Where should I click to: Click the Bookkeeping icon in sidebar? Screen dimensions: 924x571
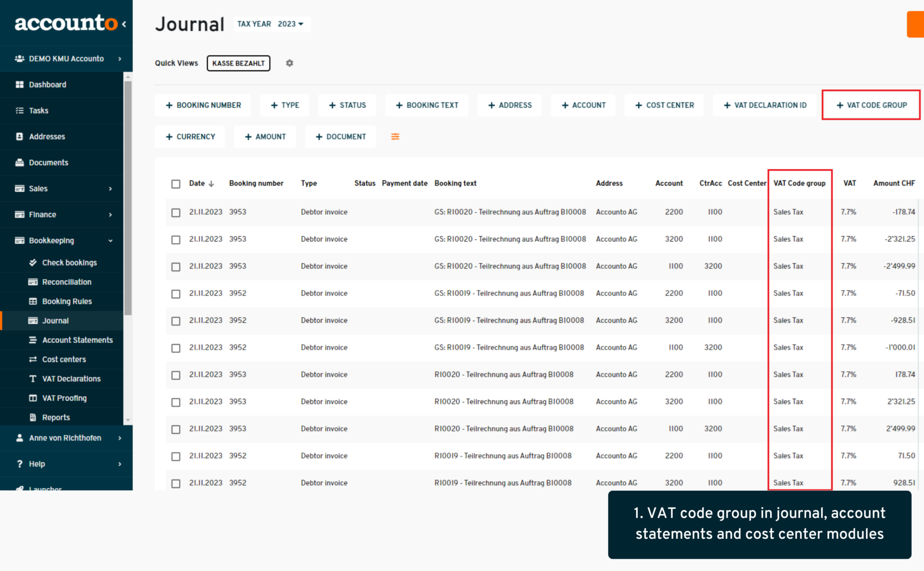[20, 241]
